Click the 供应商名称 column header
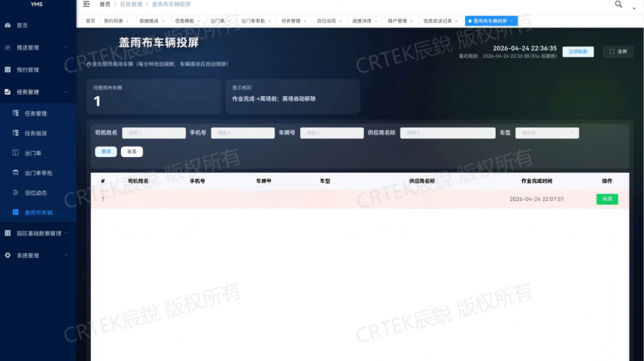Image resolution: width=644 pixels, height=361 pixels. [x=422, y=181]
